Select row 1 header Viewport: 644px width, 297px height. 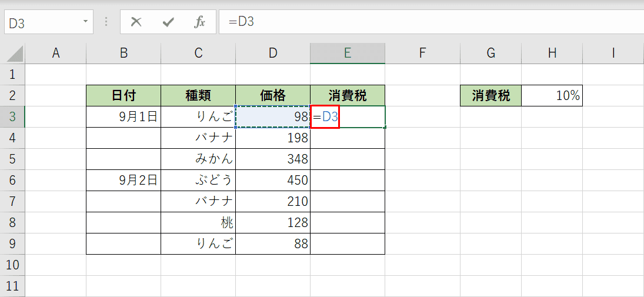[x=12, y=74]
